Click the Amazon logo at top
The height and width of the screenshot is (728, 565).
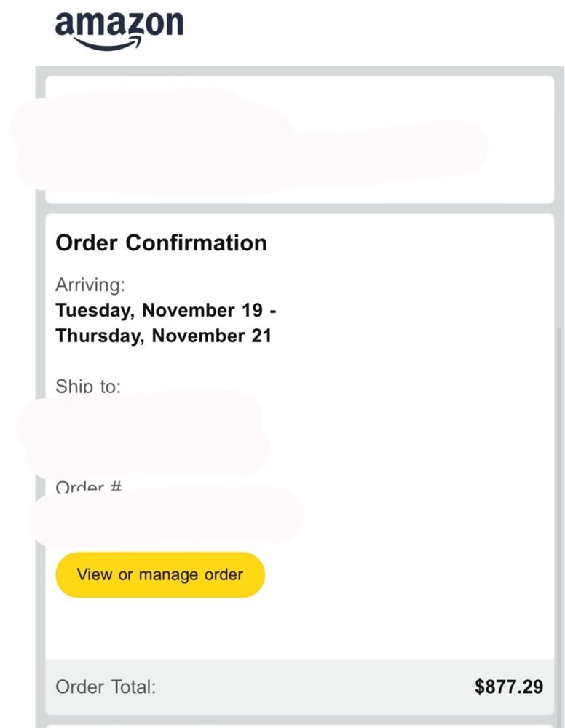119,28
